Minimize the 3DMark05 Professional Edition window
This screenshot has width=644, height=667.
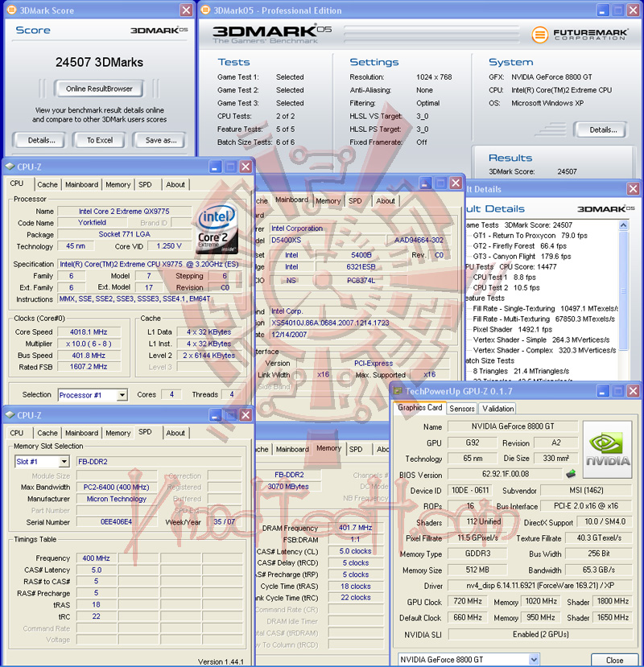tap(602, 10)
